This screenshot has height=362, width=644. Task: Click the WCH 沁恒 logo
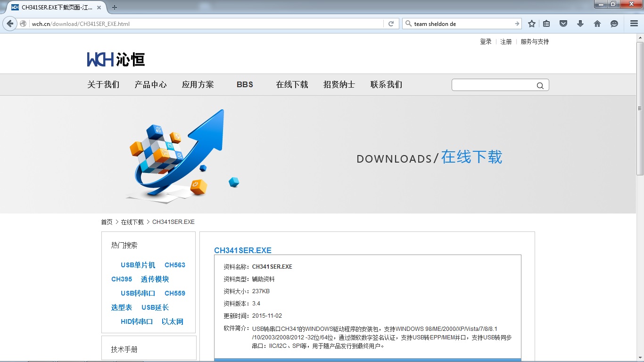pos(116,59)
